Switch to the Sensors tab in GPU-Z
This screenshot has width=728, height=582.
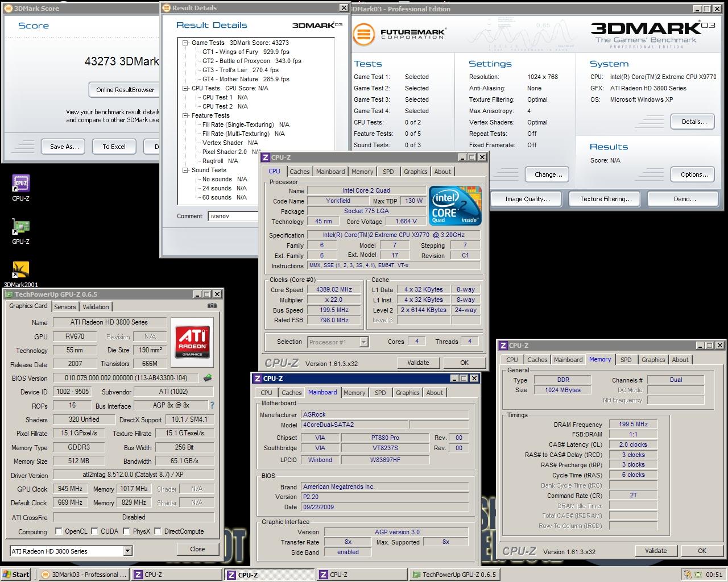65,307
